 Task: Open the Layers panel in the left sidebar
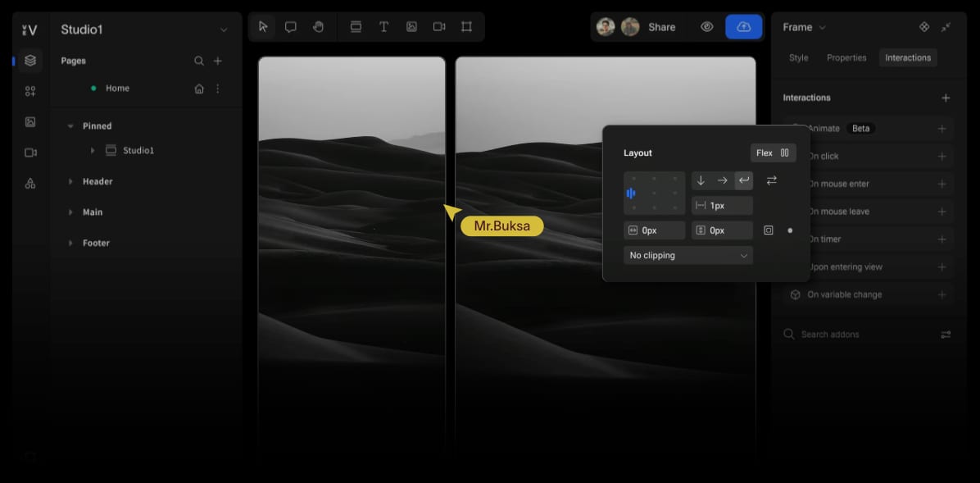29,60
